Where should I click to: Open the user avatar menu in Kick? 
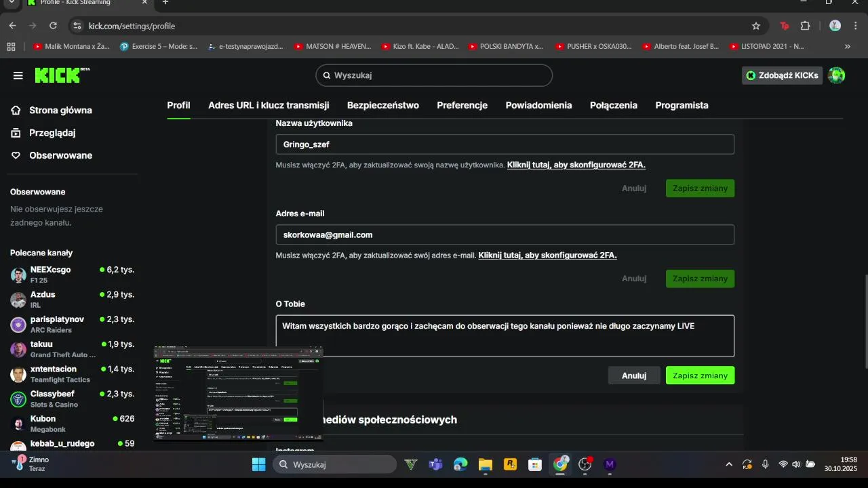point(837,75)
